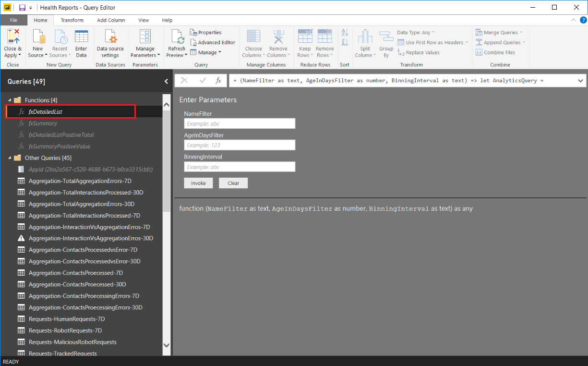Click Use First Row as Headers
Viewport: 588px width, 366px height.
[x=432, y=42]
